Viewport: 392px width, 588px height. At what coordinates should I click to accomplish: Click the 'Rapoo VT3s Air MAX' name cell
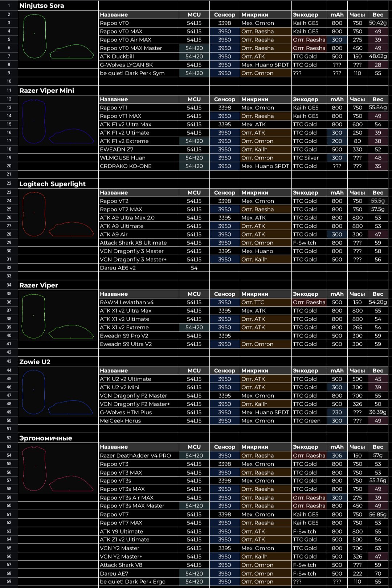point(139,498)
